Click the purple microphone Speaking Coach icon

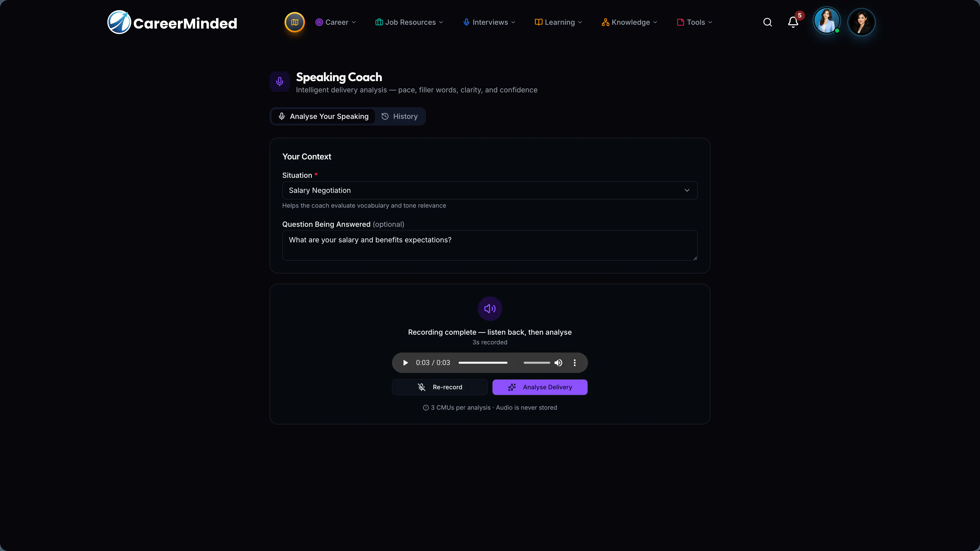click(280, 81)
